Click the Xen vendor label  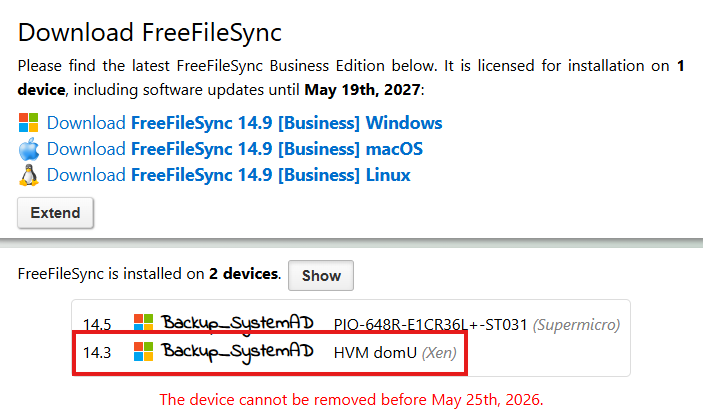(439, 353)
